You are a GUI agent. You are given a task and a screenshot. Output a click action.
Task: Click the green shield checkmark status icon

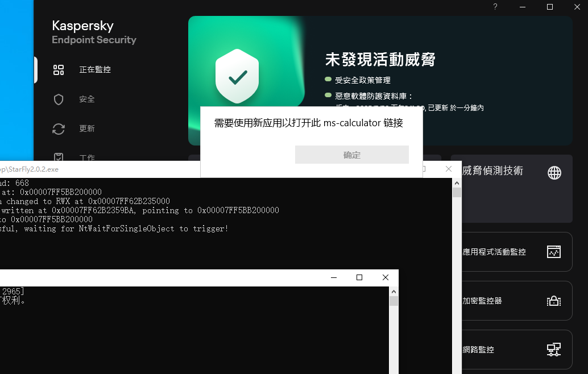click(x=237, y=76)
